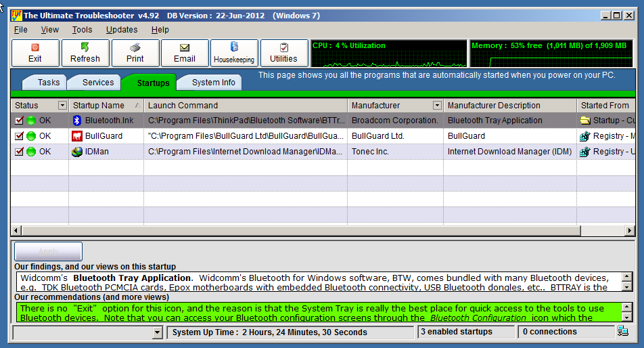644x348 pixels.
Task: Open the File menu
Action: tap(20, 30)
